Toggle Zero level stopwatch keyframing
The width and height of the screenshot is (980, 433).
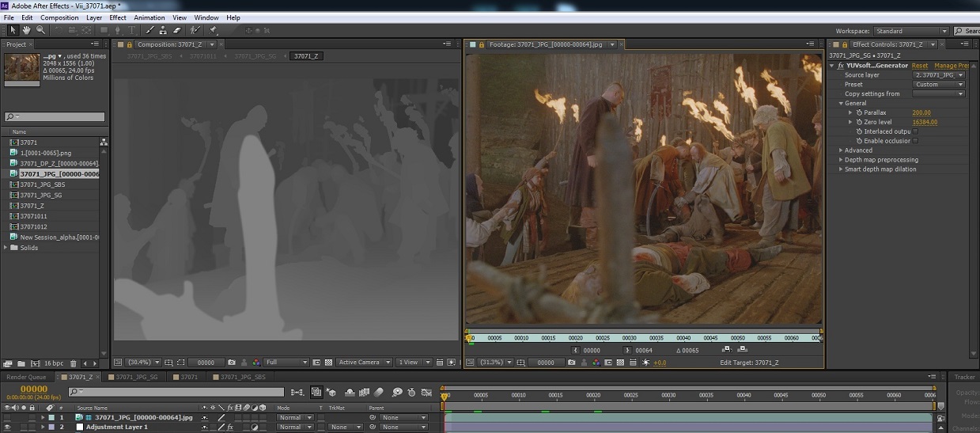click(x=860, y=122)
